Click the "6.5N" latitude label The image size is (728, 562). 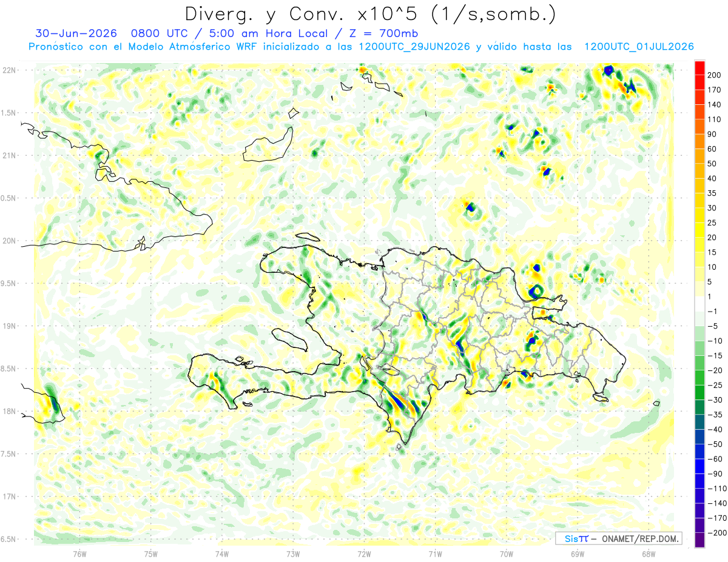9,539
